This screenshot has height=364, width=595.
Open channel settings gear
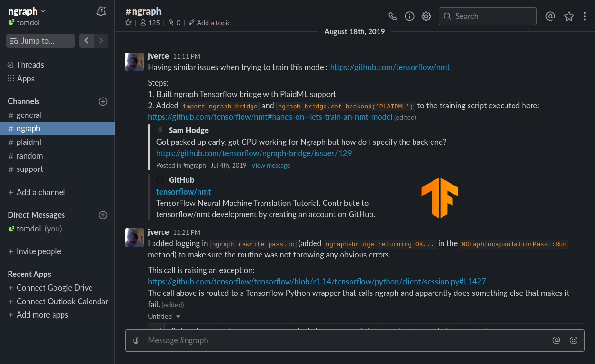pyautogui.click(x=426, y=16)
